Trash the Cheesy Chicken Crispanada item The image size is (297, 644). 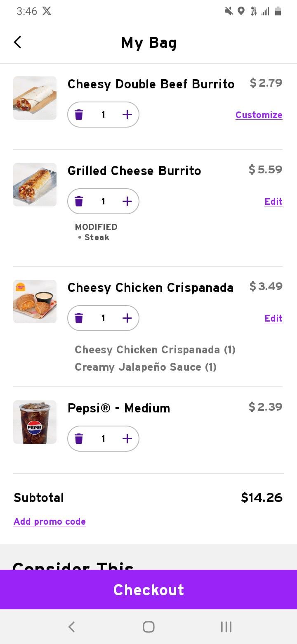(x=79, y=318)
